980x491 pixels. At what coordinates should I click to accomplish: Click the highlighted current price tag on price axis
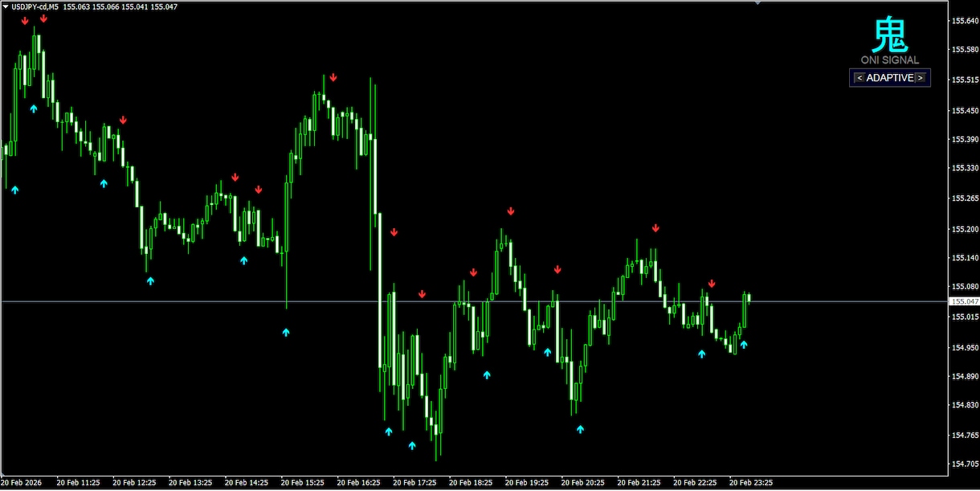tap(964, 301)
